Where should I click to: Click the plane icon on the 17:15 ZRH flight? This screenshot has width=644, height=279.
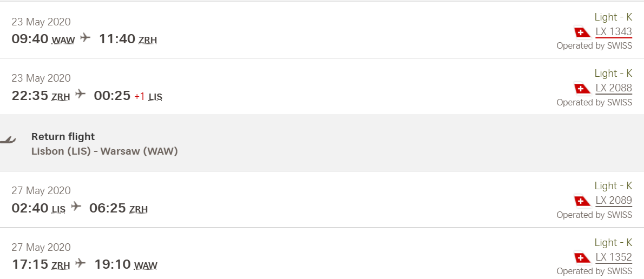[81, 263]
